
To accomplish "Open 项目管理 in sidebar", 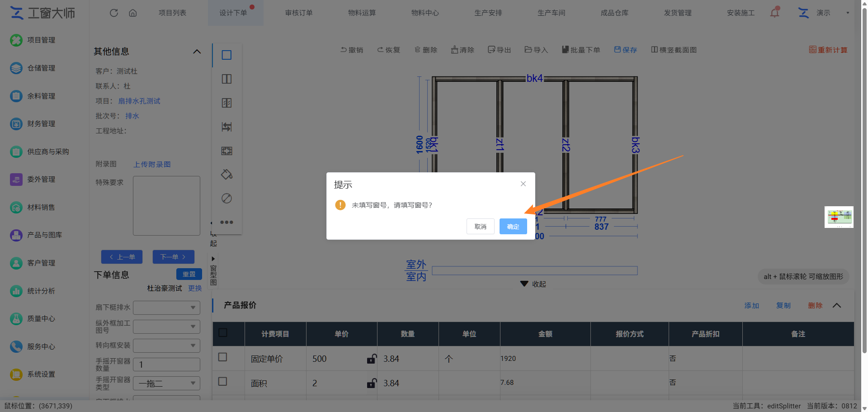I will [33, 40].
